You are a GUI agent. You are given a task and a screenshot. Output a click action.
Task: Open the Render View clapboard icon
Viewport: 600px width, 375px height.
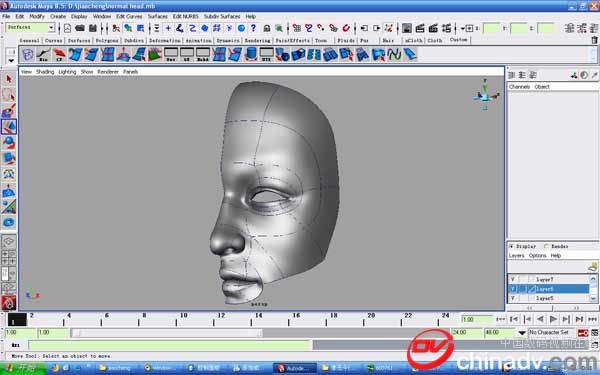pyautogui.click(x=420, y=28)
